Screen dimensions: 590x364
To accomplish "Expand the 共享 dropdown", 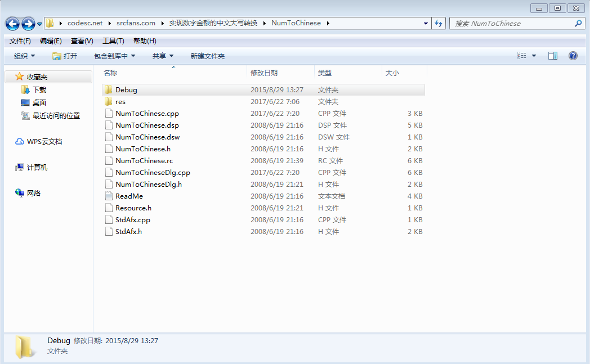I will (163, 56).
